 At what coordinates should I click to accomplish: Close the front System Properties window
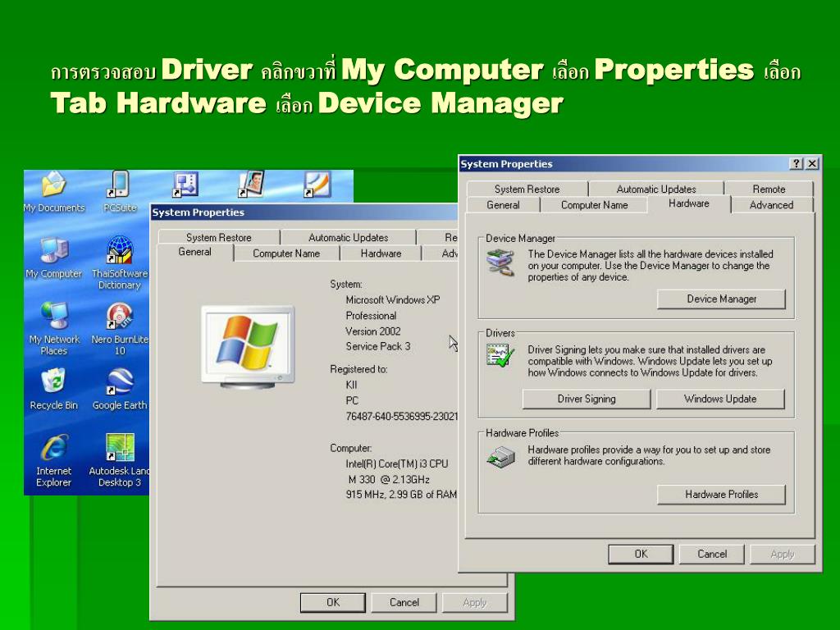[813, 164]
